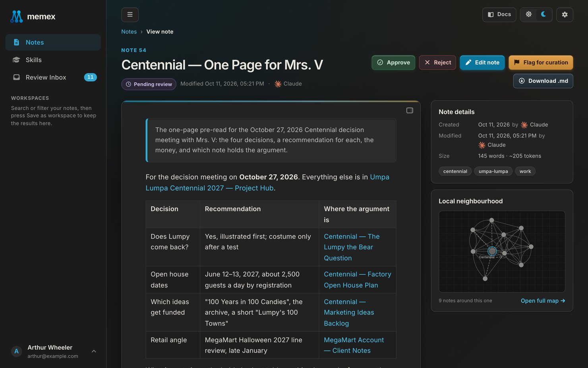Click "View note" breadcrumb text
Image resolution: width=588 pixels, height=368 pixels.
pos(160,32)
